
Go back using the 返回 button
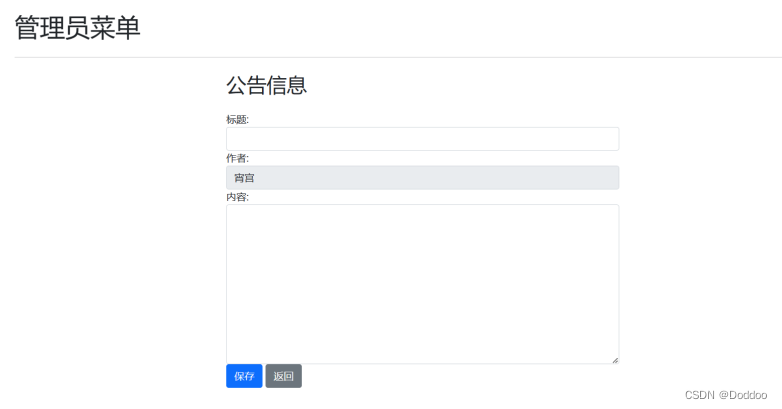(x=283, y=376)
